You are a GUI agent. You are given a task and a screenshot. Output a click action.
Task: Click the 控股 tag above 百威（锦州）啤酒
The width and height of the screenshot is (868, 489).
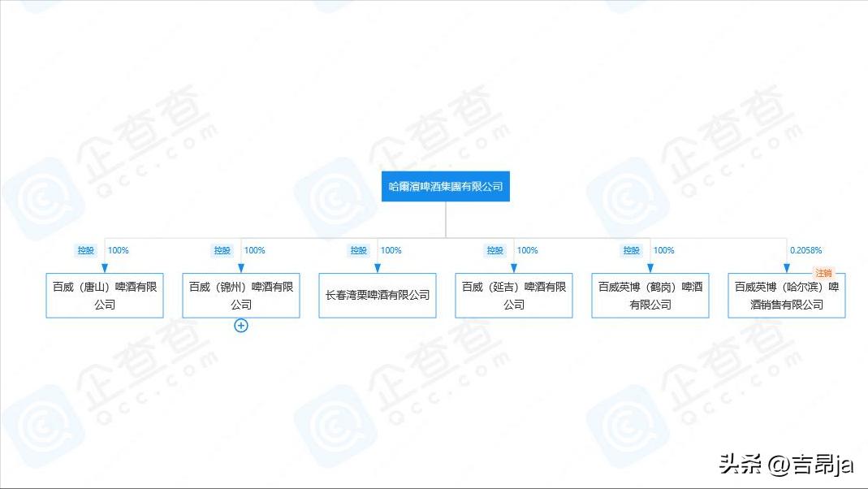click(x=222, y=250)
